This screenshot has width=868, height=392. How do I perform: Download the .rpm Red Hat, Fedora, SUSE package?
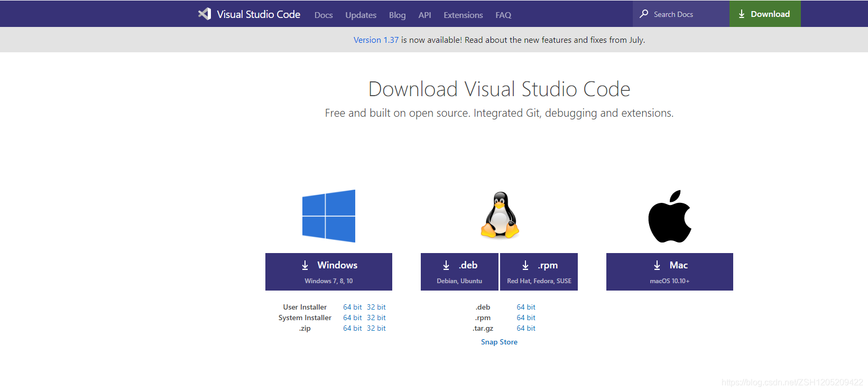coord(539,272)
